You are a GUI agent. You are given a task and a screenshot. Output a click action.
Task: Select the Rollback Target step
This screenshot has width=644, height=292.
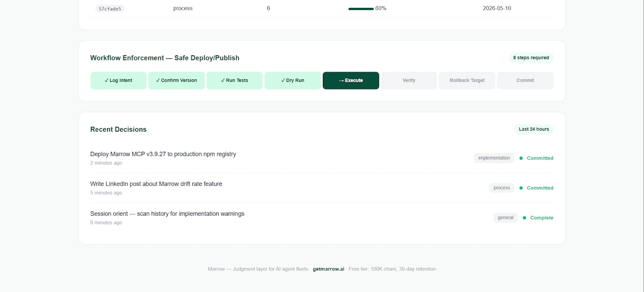point(467,81)
